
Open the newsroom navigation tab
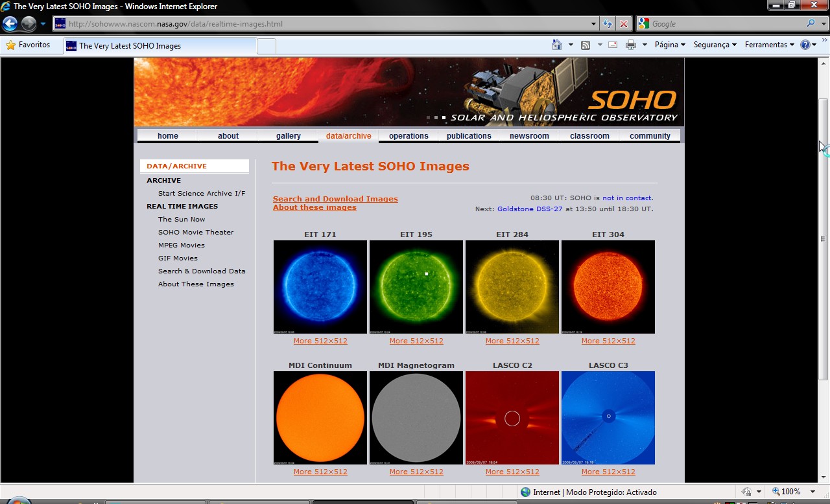(x=529, y=136)
